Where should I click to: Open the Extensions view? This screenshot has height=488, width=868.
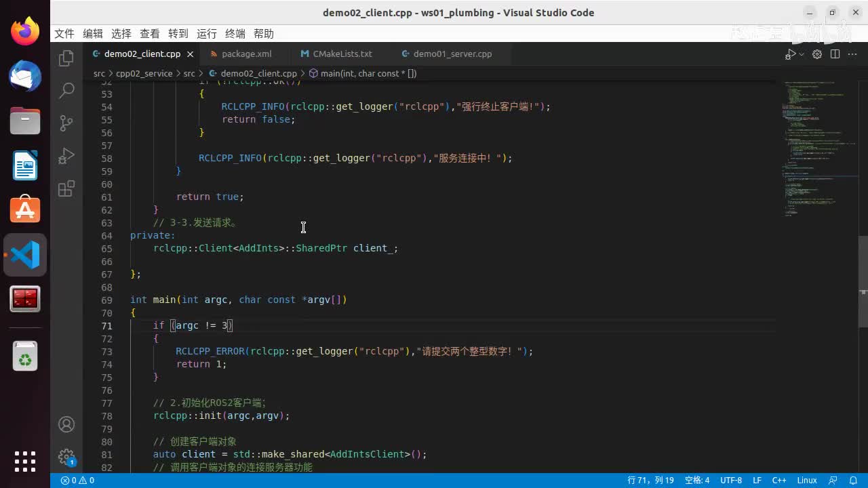pos(66,188)
